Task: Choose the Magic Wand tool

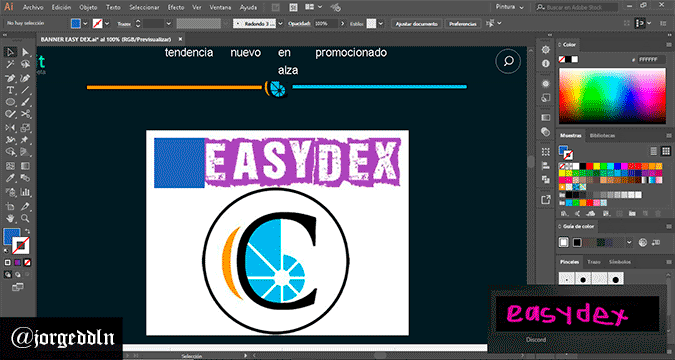Action: tap(10, 65)
